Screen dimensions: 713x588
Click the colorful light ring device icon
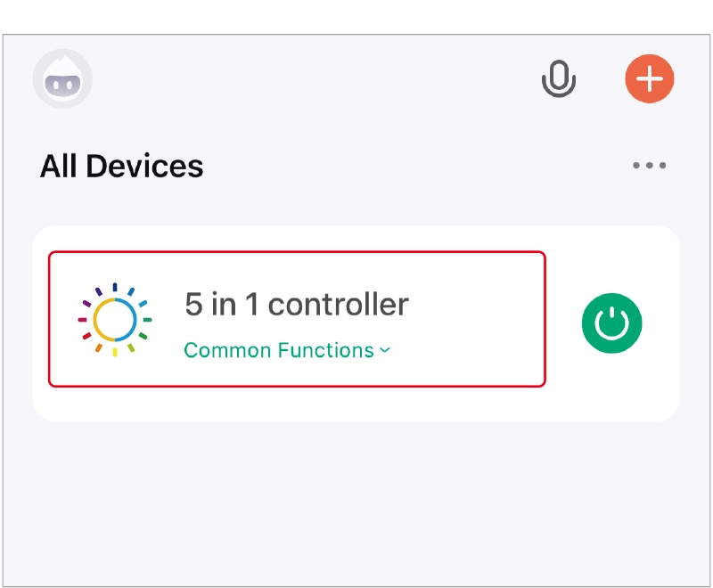coord(114,319)
